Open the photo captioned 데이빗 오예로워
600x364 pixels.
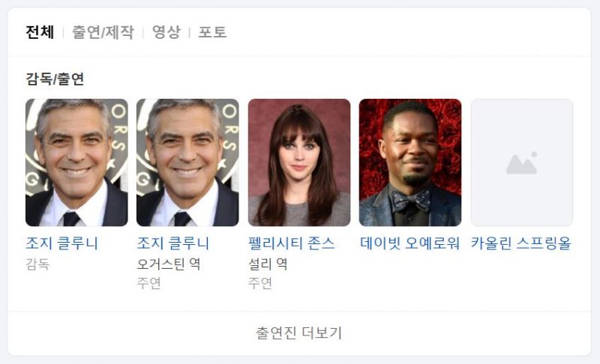point(410,163)
